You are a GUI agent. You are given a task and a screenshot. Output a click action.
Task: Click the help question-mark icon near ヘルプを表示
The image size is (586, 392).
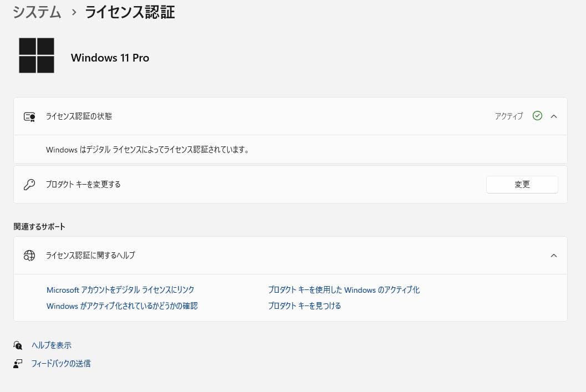click(x=18, y=345)
